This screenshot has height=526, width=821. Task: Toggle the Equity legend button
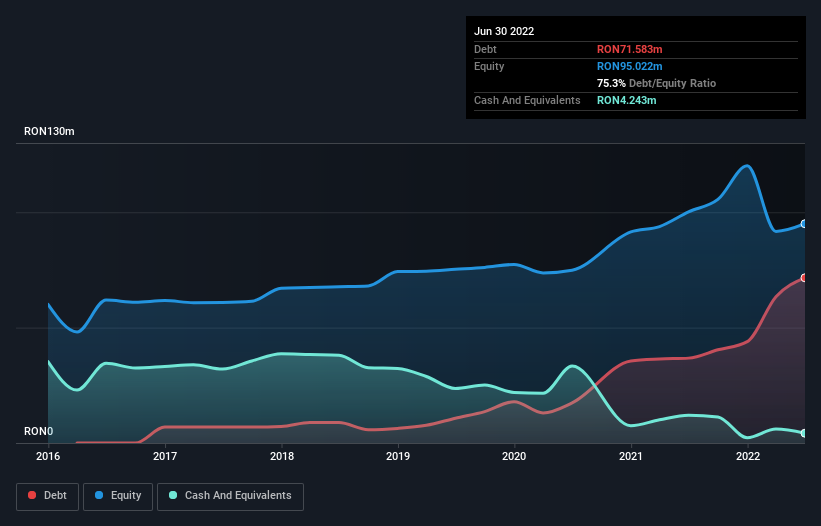(118, 496)
